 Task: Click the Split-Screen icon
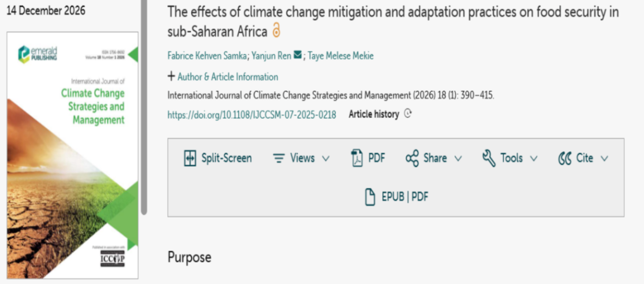pos(190,158)
